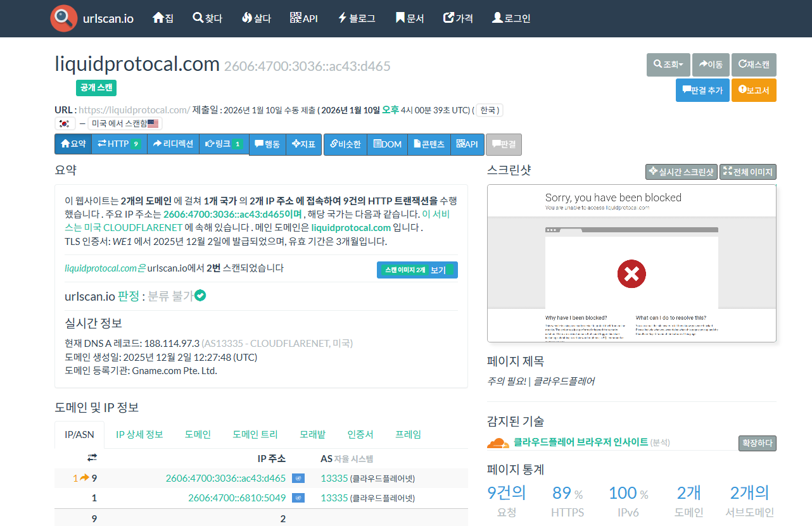Screen dimensions: 812x526
Task: Click the 실시간 스크린샷 button
Action: click(x=681, y=172)
